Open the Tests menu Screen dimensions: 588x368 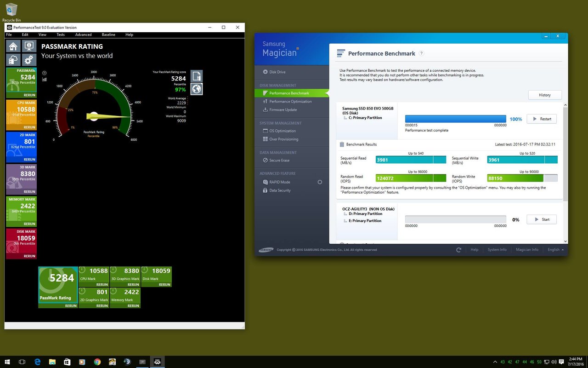61,34
